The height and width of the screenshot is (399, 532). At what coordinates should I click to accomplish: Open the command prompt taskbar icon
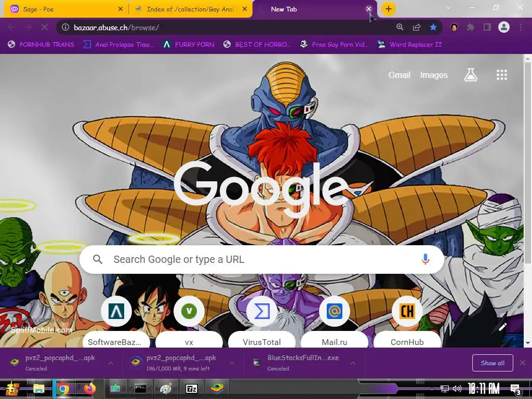140,389
